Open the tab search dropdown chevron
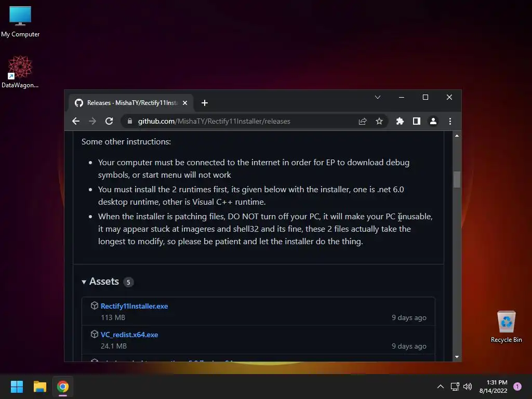Viewport: 532px width, 399px height. (378, 97)
